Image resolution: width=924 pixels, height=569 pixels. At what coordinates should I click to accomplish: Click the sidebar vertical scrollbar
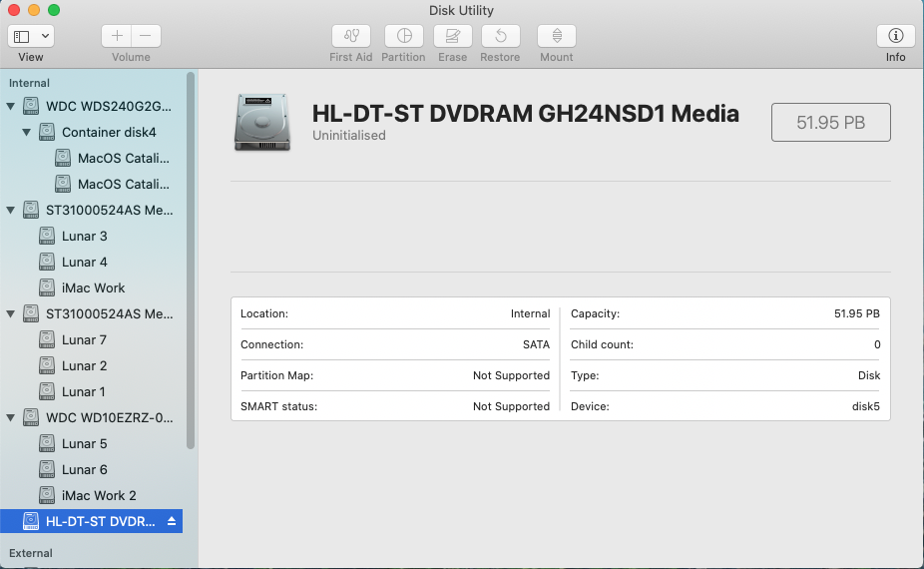click(x=191, y=260)
